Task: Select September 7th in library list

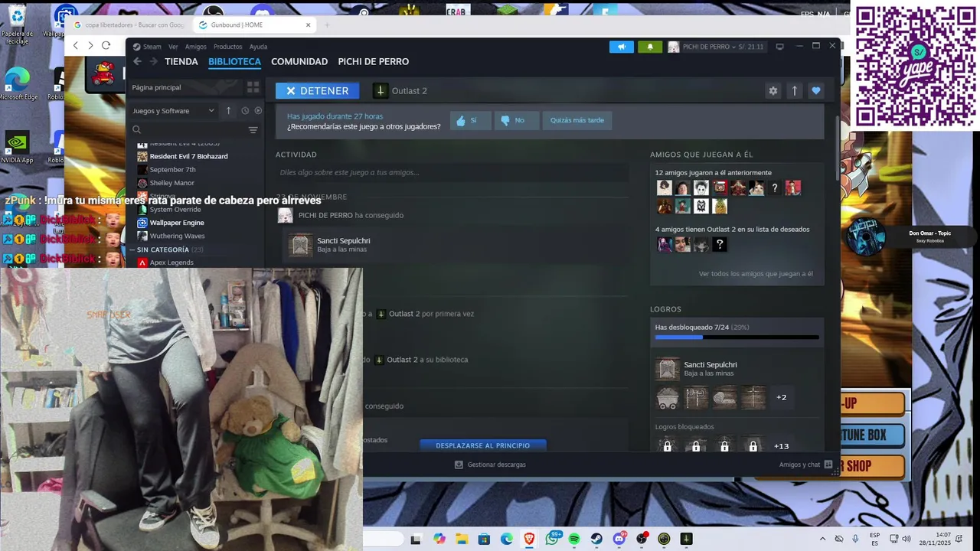Action: coord(172,169)
